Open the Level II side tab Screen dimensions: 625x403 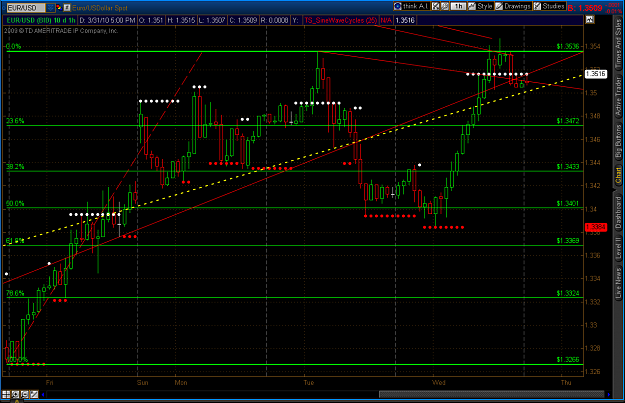click(x=618, y=249)
